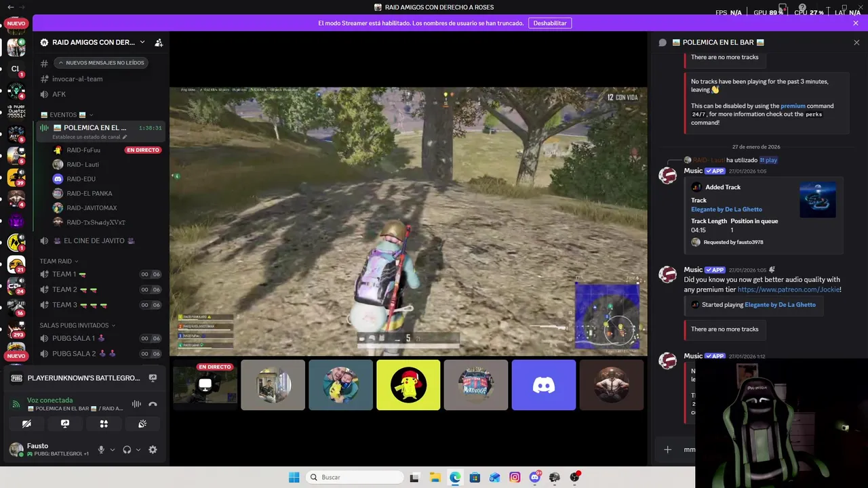
Task: Dismiss the streamer mode banner
Action: [856, 23]
